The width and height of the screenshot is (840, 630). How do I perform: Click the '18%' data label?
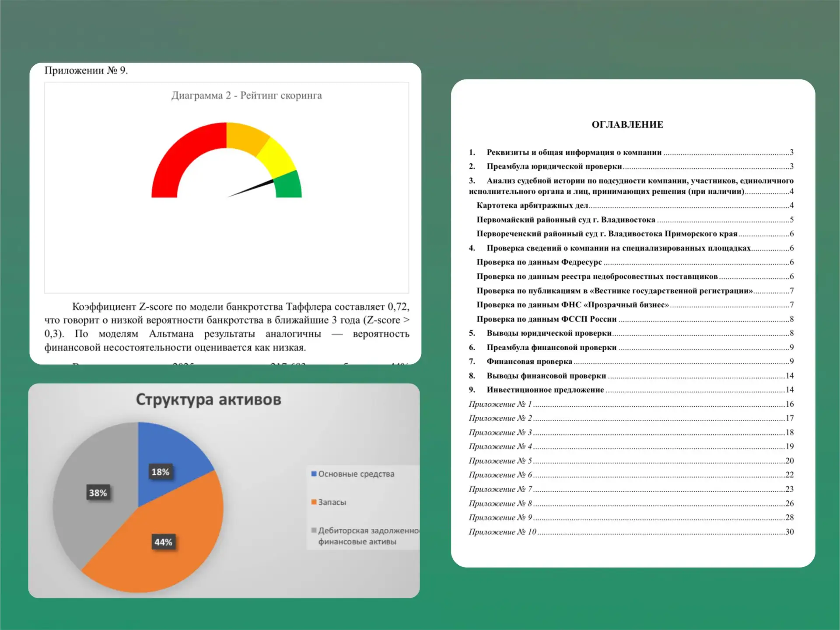[161, 472]
